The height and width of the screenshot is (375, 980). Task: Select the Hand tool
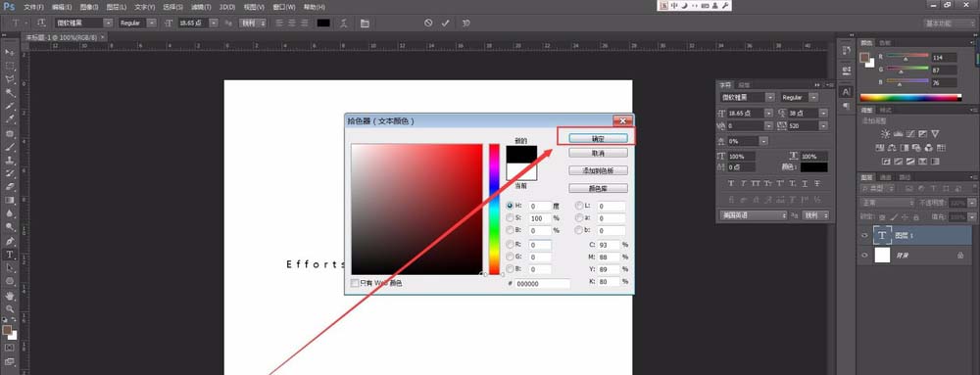coord(10,295)
